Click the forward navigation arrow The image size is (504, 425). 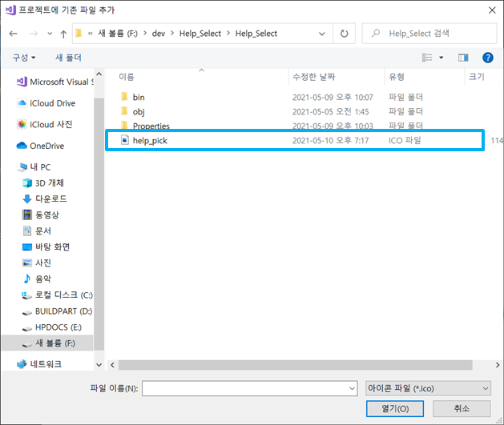[34, 34]
